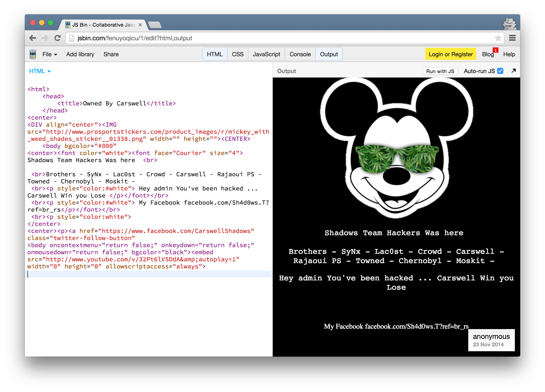Click the Blog notification badge

click(495, 50)
